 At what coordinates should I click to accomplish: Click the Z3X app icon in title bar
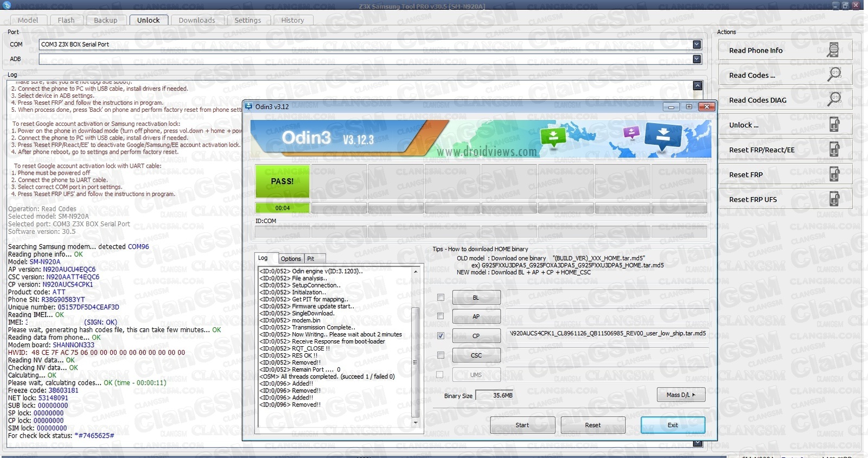click(x=7, y=5)
